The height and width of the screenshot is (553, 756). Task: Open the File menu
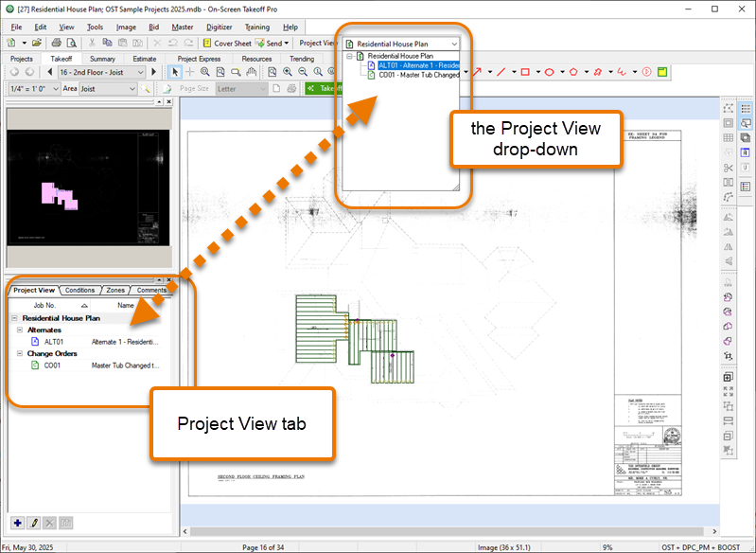point(16,27)
